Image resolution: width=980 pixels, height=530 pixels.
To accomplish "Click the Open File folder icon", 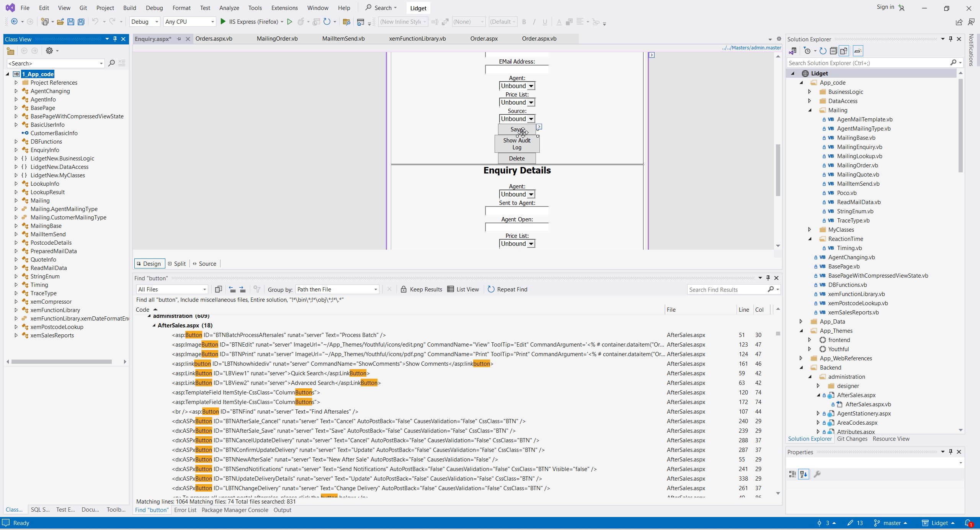I will tap(60, 22).
